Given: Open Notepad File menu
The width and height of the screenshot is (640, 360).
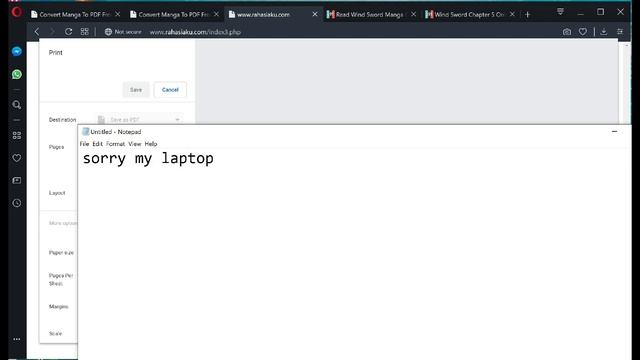Looking at the screenshot, I should pyautogui.click(x=84, y=144).
